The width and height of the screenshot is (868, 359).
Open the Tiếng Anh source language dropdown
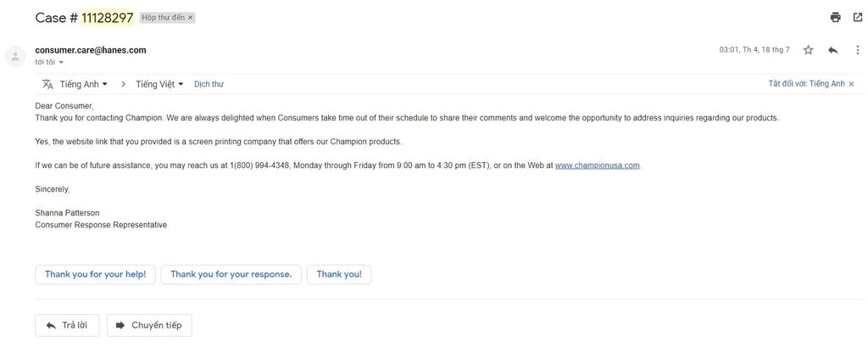tap(83, 84)
